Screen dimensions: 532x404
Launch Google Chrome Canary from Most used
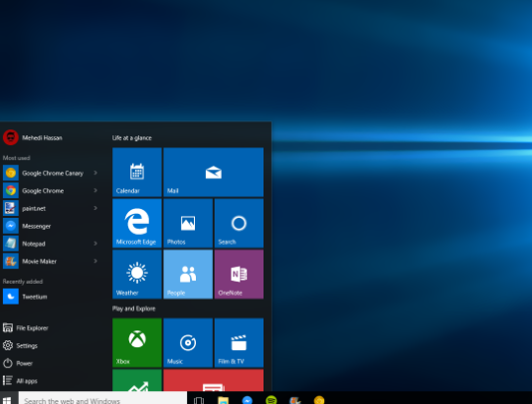click(50, 173)
